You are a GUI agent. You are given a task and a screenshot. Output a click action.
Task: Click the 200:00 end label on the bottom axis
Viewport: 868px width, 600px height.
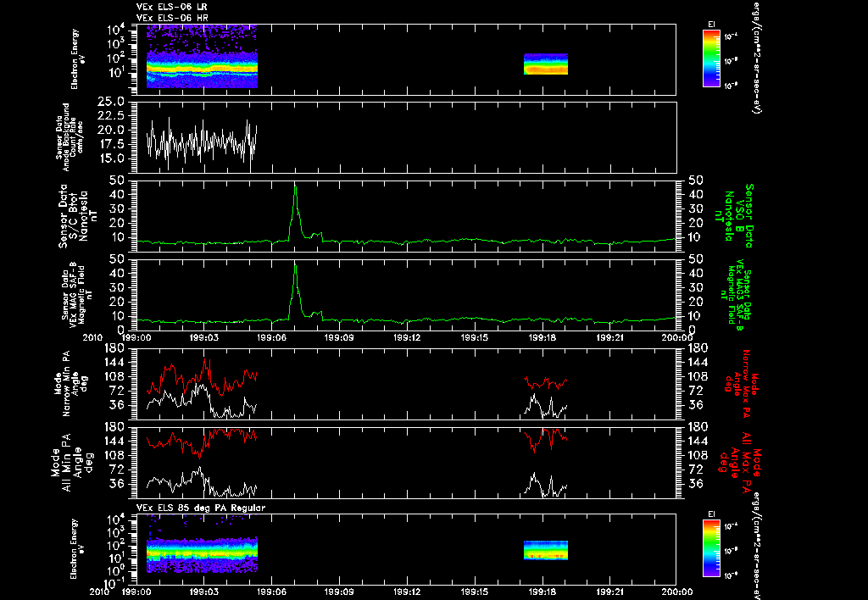click(x=676, y=592)
